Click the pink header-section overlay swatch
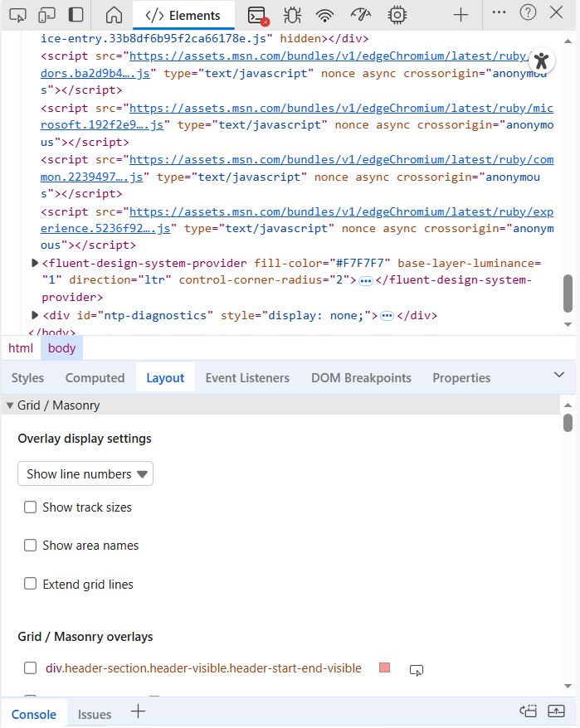The width and height of the screenshot is (580, 728). coord(384,667)
